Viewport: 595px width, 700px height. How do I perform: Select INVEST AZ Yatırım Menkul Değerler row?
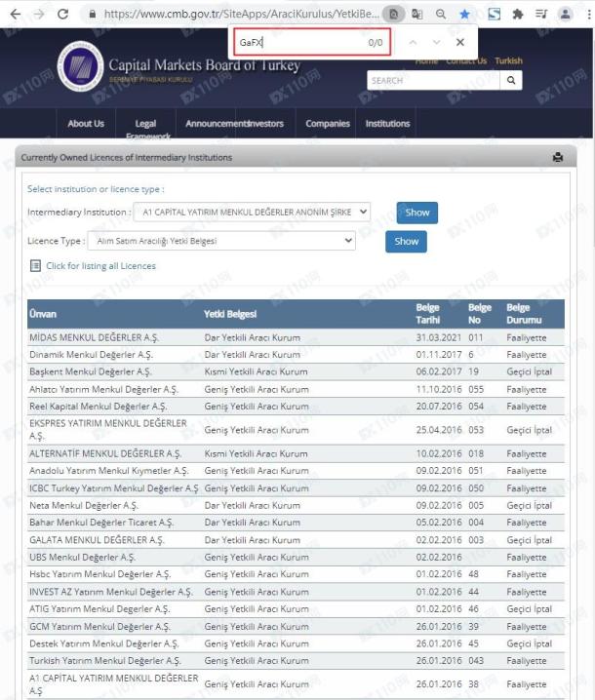pos(296,592)
